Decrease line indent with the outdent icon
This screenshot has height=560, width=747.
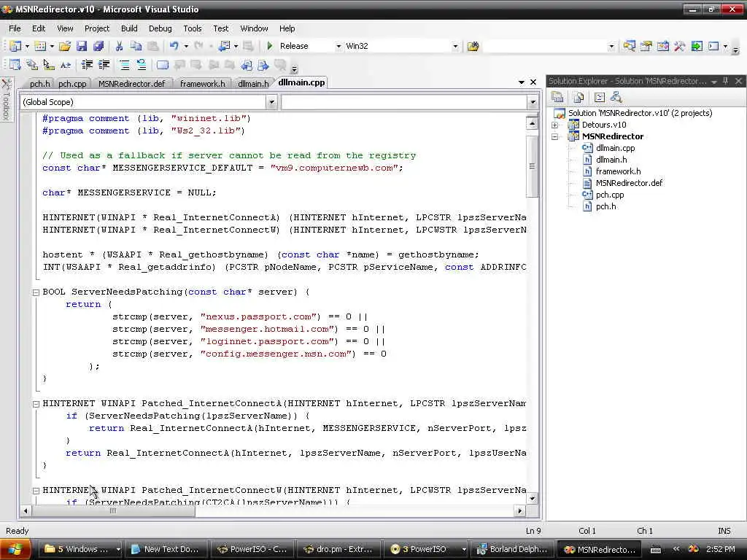87,65
